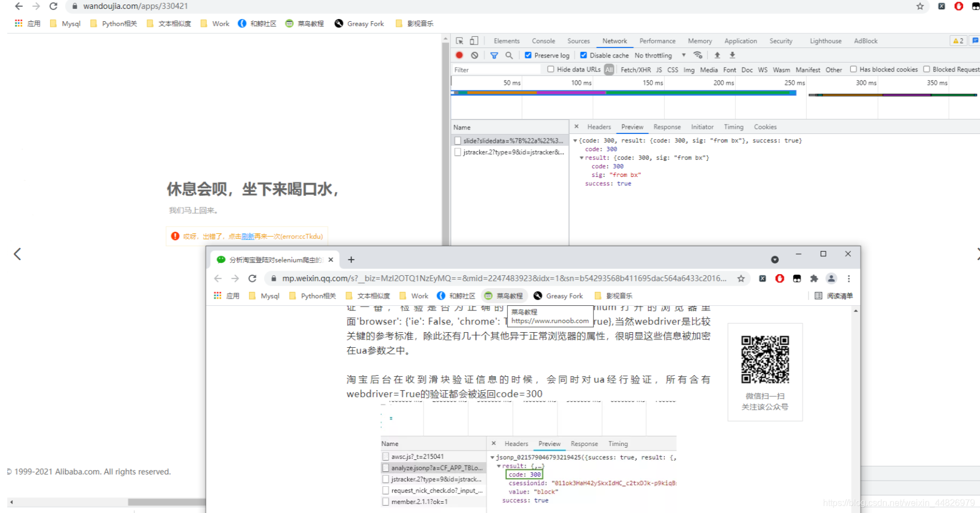Click the record network log red button
This screenshot has height=513, width=980.
pos(459,55)
